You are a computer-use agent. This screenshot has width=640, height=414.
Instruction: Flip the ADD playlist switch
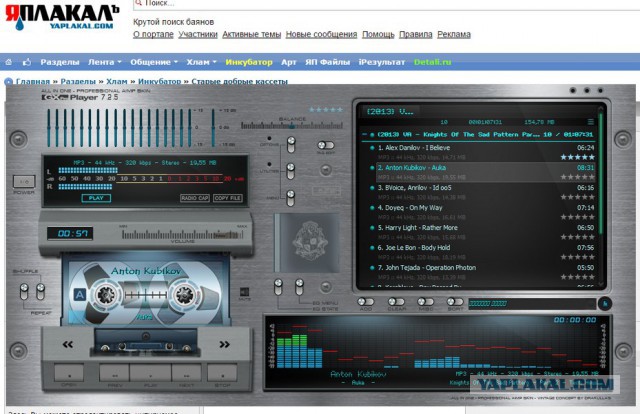(365, 302)
